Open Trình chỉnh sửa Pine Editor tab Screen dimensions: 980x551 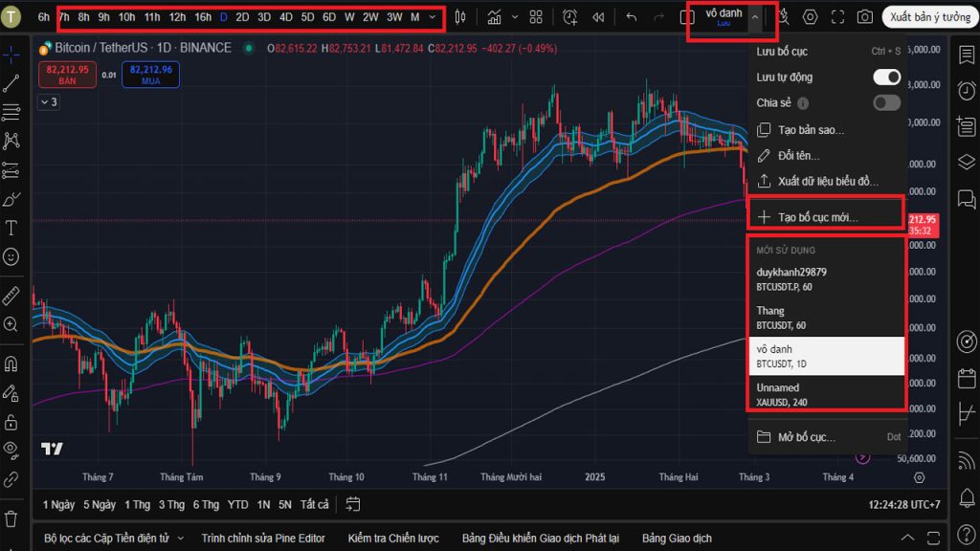coord(263,538)
